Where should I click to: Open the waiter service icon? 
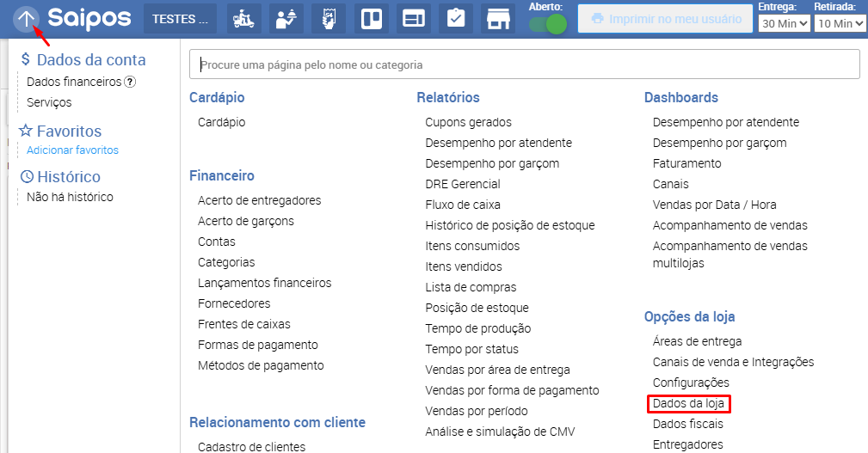(x=286, y=19)
